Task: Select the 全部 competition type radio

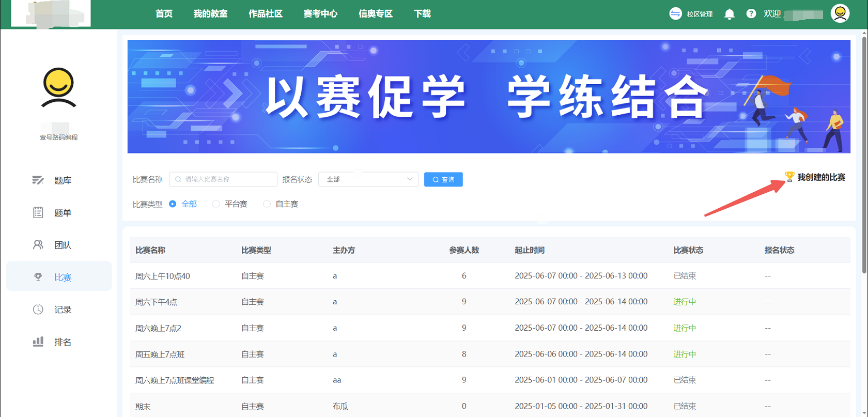Action: click(173, 204)
